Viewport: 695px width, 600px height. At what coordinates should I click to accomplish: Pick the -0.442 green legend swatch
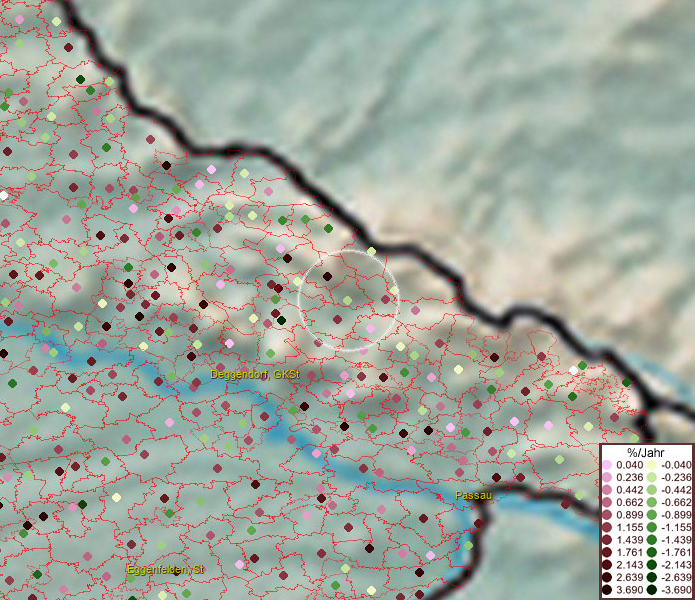[652, 490]
